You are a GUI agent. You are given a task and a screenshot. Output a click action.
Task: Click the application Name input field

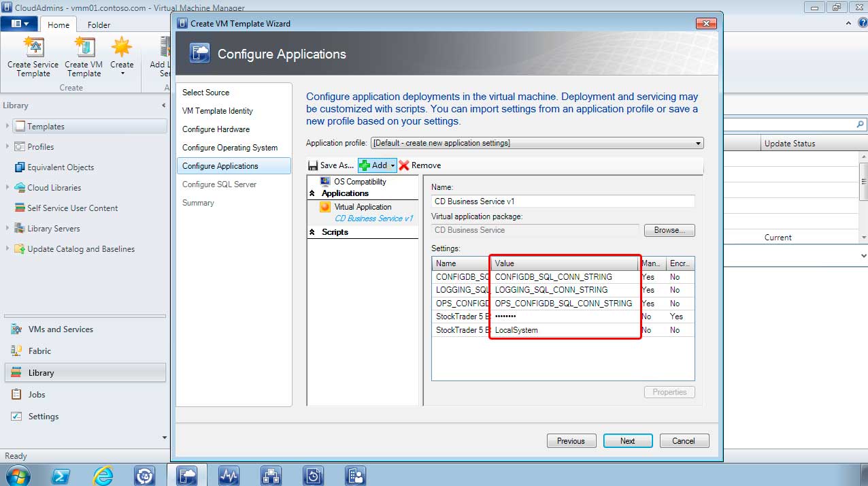tap(563, 201)
